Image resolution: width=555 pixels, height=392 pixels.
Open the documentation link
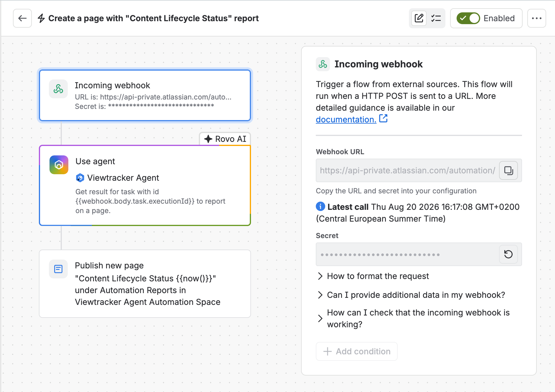pos(346,119)
